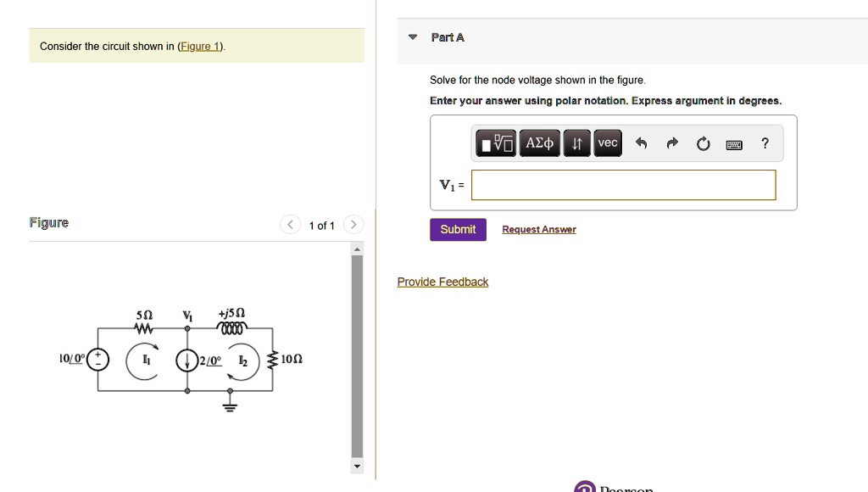The height and width of the screenshot is (492, 868).
Task: Open Figure 1 from the problem statement
Action: tap(198, 46)
